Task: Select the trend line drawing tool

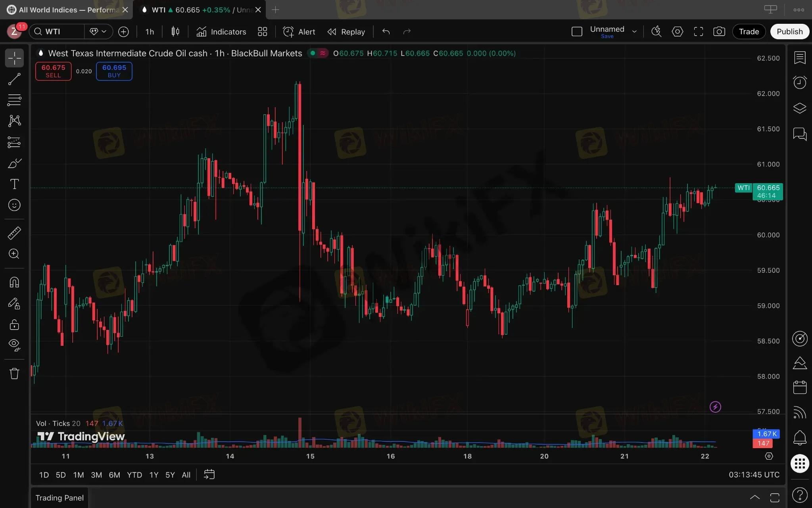Action: pos(14,79)
